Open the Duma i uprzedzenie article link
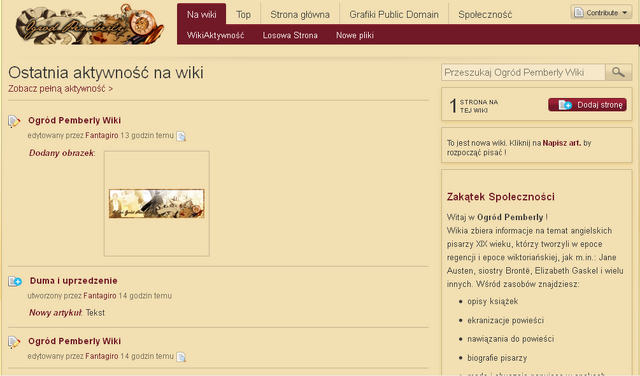This screenshot has height=376, width=640. point(73,281)
